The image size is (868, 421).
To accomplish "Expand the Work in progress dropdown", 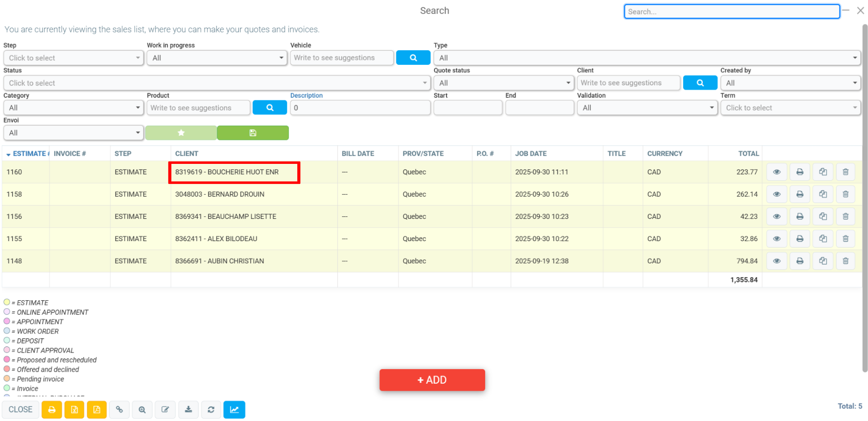I will pos(217,58).
